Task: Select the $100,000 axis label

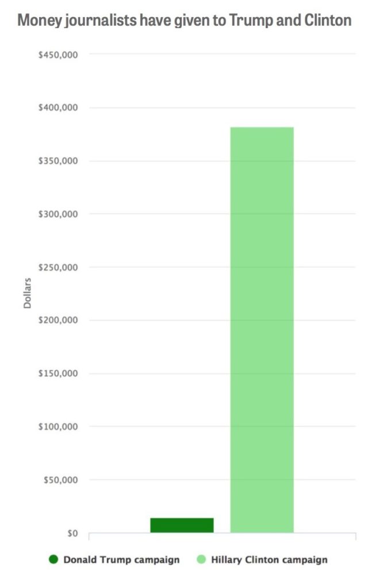Action: pyautogui.click(x=57, y=427)
